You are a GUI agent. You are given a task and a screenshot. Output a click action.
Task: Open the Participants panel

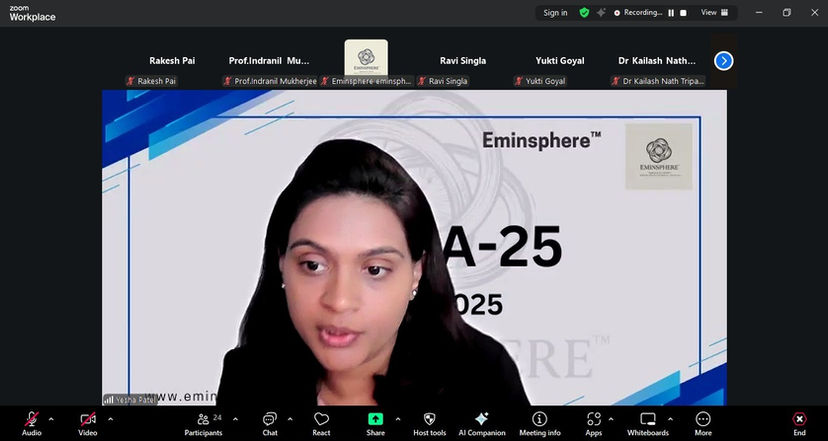203,424
